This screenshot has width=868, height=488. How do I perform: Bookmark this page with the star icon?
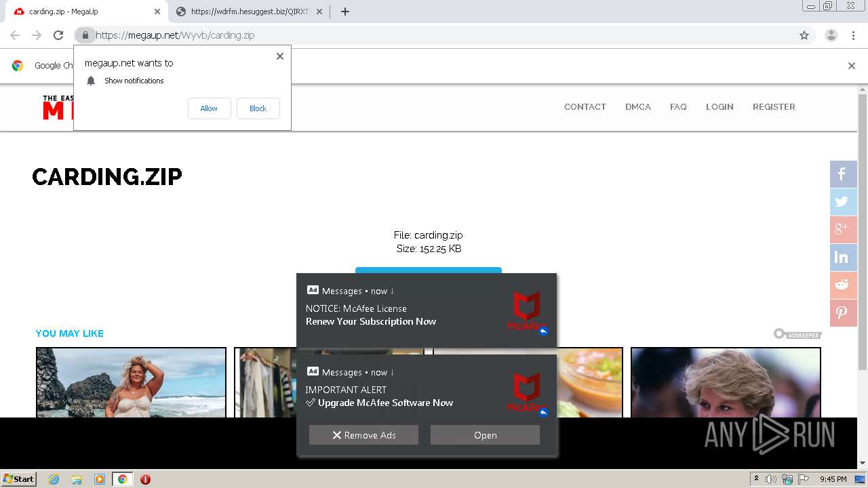point(804,35)
